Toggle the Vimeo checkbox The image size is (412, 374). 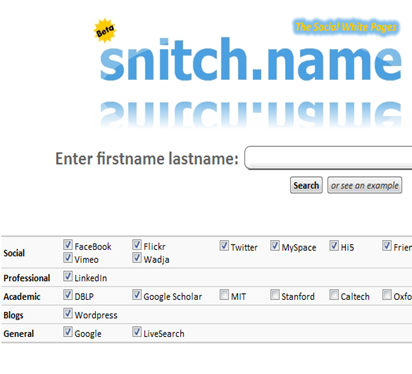pos(68,258)
